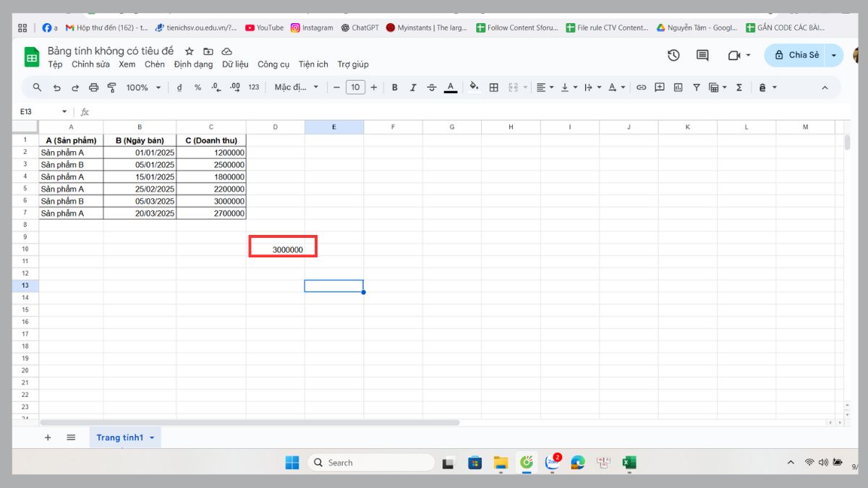Viewport: 868px width, 488px height.
Task: Activate the paint format tool
Action: (111, 87)
